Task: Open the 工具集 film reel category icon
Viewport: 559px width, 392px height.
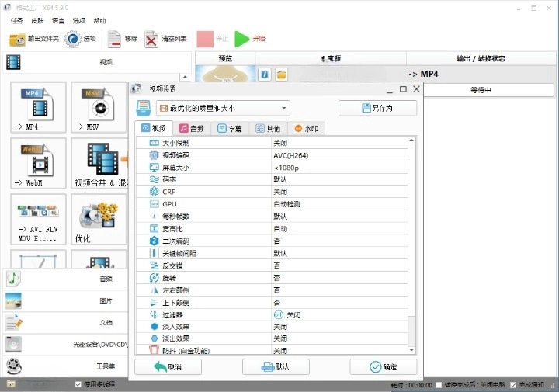Action: [x=13, y=366]
